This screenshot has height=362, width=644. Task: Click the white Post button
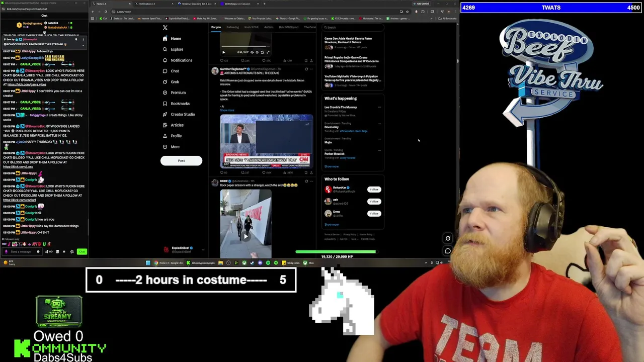[181, 161]
